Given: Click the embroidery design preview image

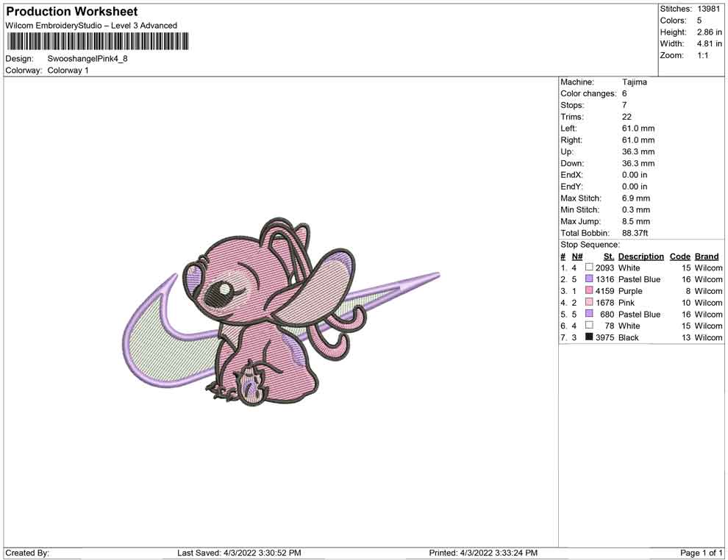Looking at the screenshot, I should click(282, 313).
